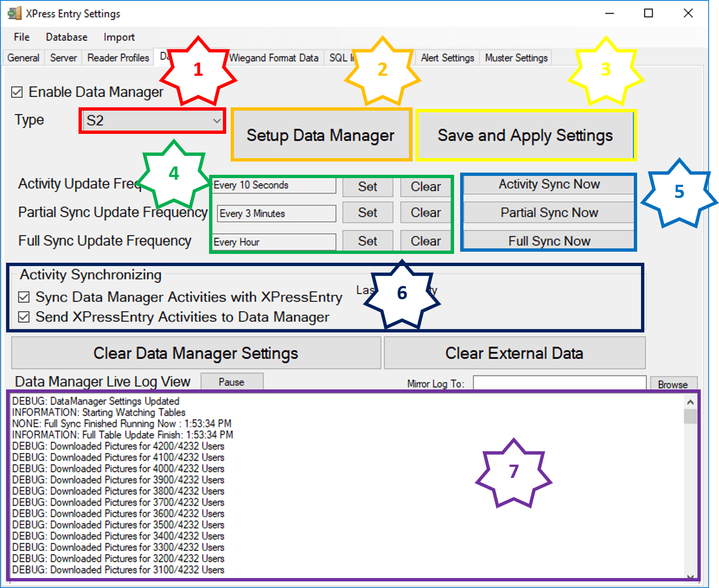719x588 pixels.
Task: Click the 'Downloaded Pictures for 3100/4232 Users' line
Action: pos(118,570)
